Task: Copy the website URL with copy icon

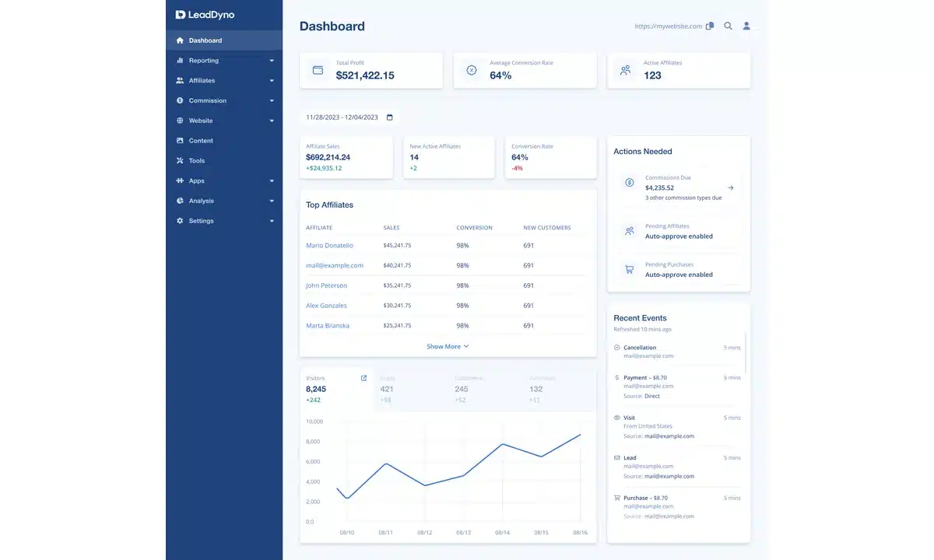Action: (710, 26)
